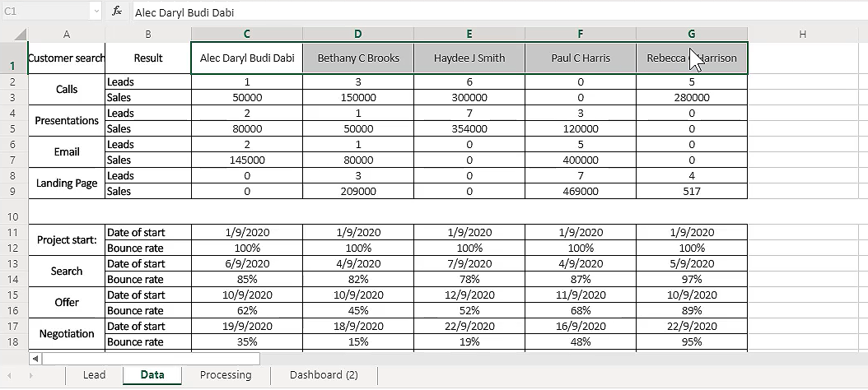
Task: Select the Landing Page merged cell
Action: (x=67, y=183)
